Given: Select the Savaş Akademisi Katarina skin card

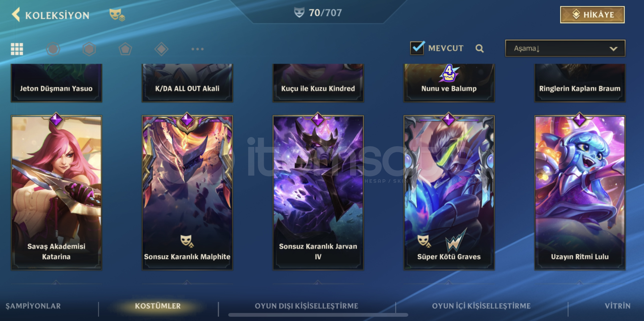Looking at the screenshot, I should [56, 193].
